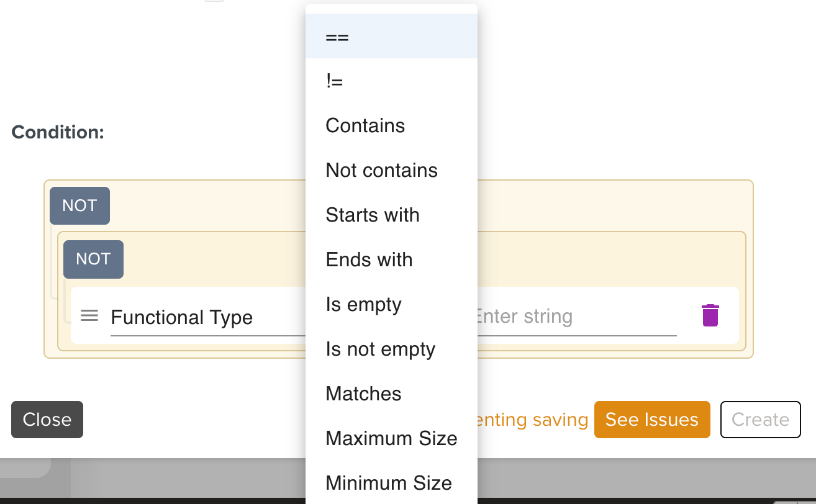Choose the Contains operator
The height and width of the screenshot is (504, 816).
click(x=365, y=125)
